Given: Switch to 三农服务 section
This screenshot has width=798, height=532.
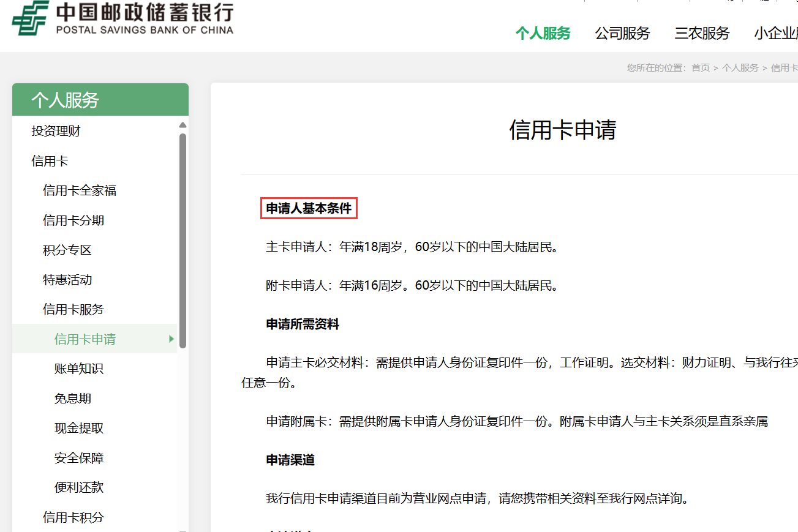Looking at the screenshot, I should coord(701,34).
